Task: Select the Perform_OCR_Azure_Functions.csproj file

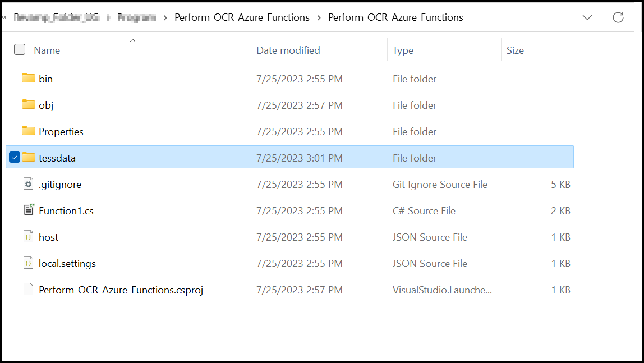Action: [121, 290]
